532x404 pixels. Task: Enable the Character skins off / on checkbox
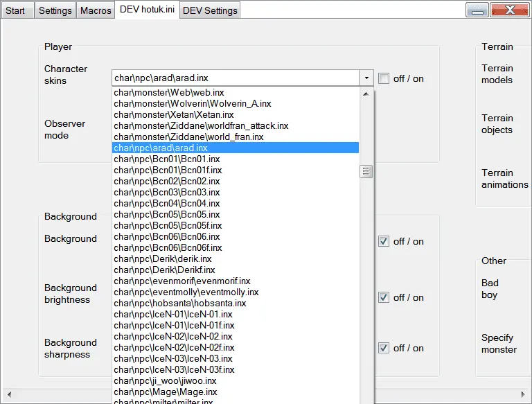pyautogui.click(x=384, y=78)
